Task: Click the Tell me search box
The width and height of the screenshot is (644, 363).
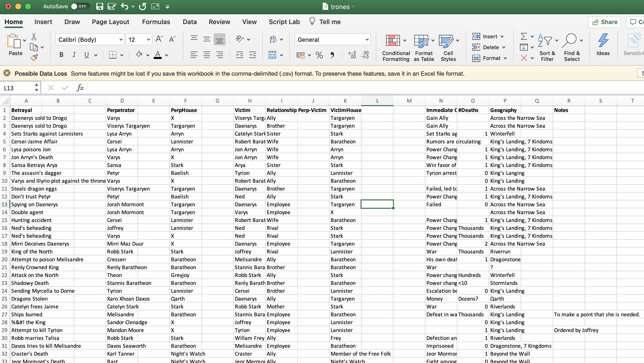Action: [x=325, y=22]
